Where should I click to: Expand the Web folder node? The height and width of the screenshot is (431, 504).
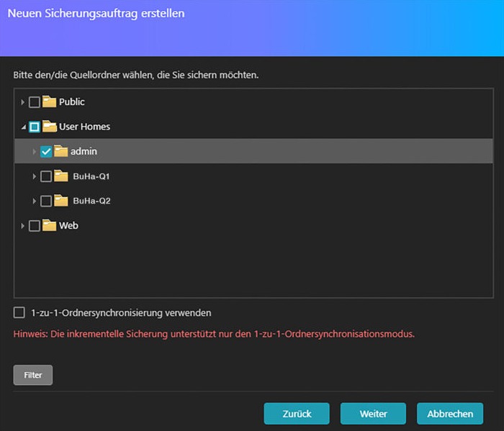22,226
